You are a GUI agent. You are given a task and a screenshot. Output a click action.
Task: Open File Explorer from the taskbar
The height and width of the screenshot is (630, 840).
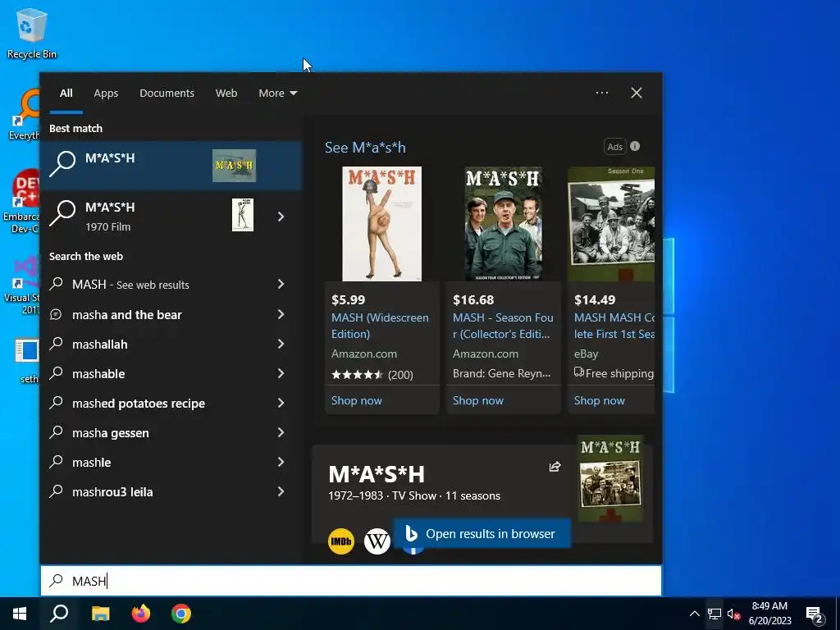point(100,614)
